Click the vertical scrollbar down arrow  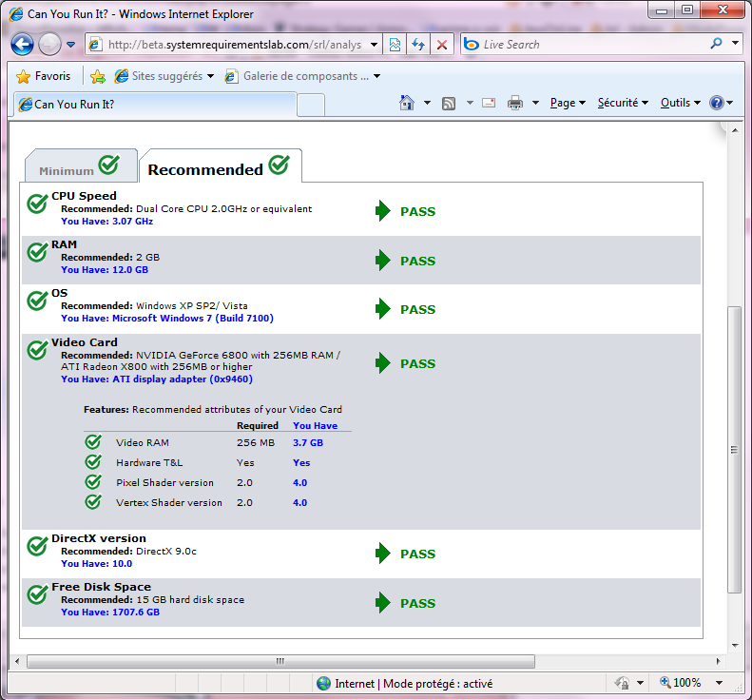[x=735, y=646]
